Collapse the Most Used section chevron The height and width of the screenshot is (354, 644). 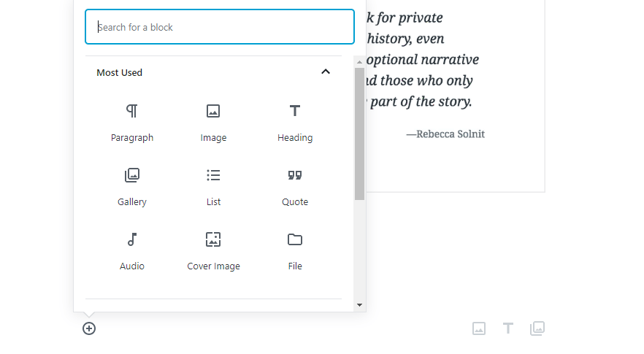click(x=326, y=72)
